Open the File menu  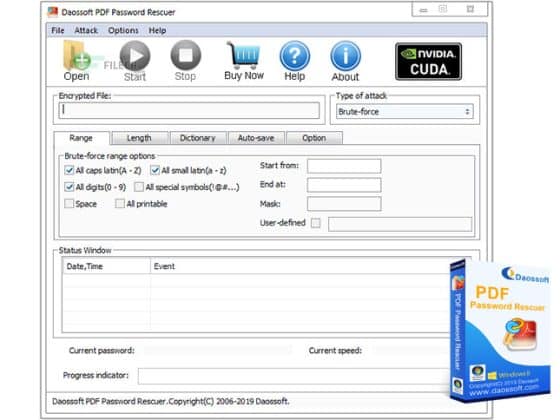(x=58, y=30)
